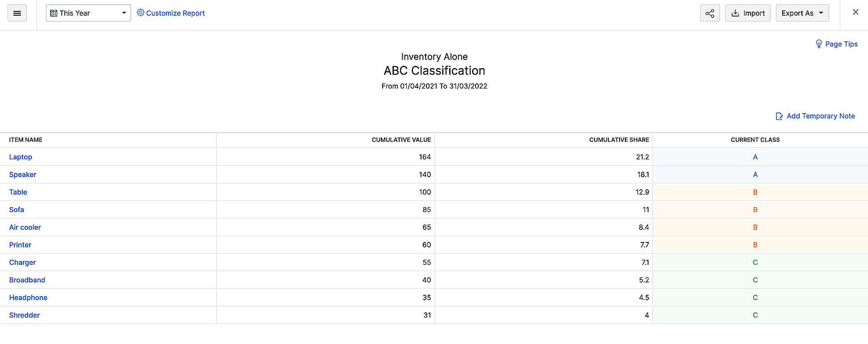This screenshot has width=868, height=344.
Task: Select the Sofa item link
Action: coord(17,209)
